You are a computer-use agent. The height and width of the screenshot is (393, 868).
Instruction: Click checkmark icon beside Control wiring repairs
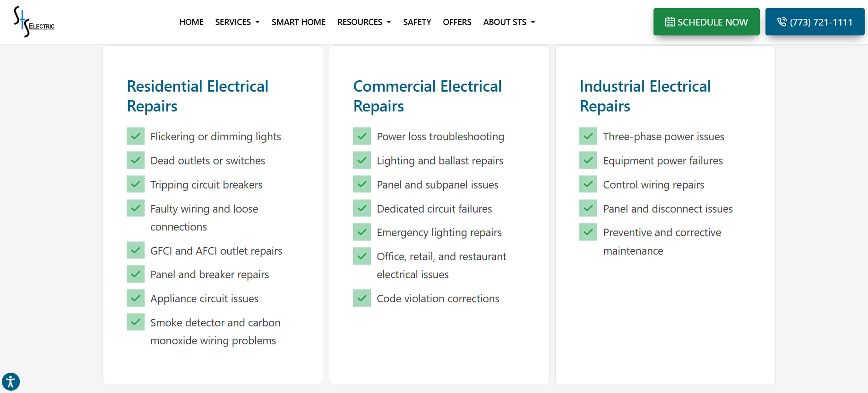[588, 184]
